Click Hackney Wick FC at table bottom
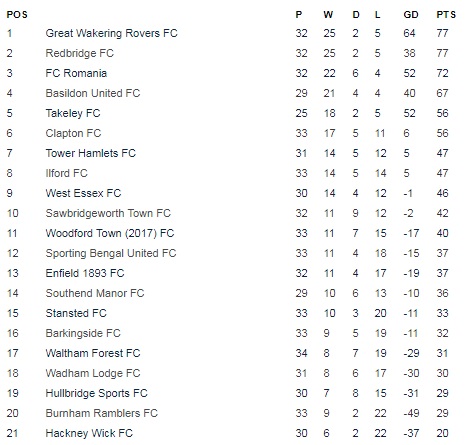Screen dimensions: 468x445 pyautogui.click(x=89, y=433)
